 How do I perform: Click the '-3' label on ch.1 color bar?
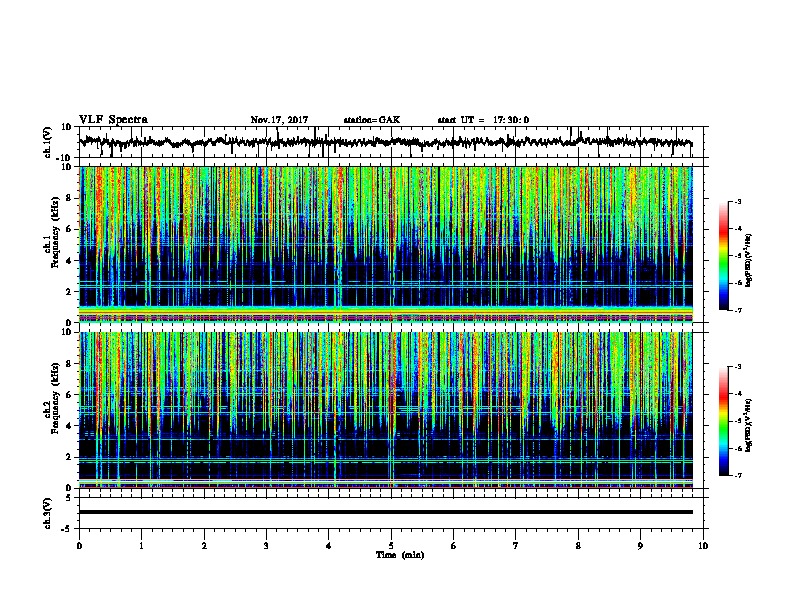tap(737, 202)
